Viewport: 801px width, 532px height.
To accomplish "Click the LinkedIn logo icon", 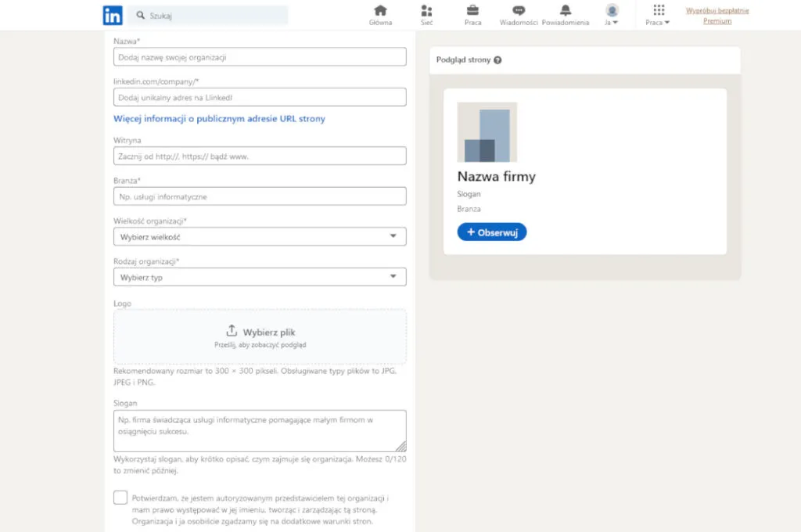I will coord(112,15).
